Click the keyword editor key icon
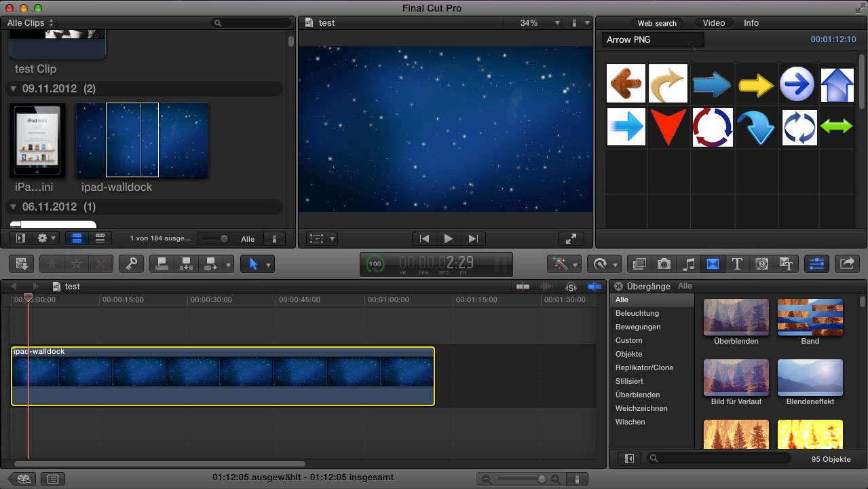The width and height of the screenshot is (868, 489). (x=131, y=264)
